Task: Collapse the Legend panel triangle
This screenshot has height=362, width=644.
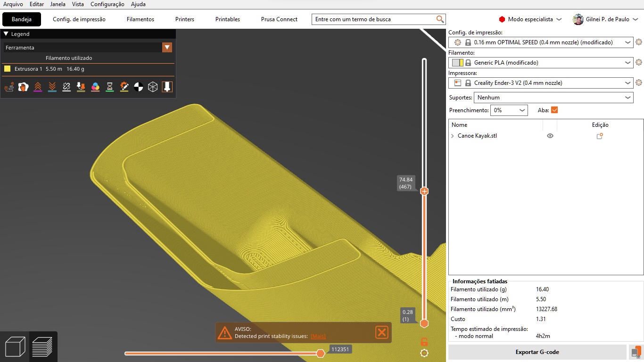Action: [6, 34]
